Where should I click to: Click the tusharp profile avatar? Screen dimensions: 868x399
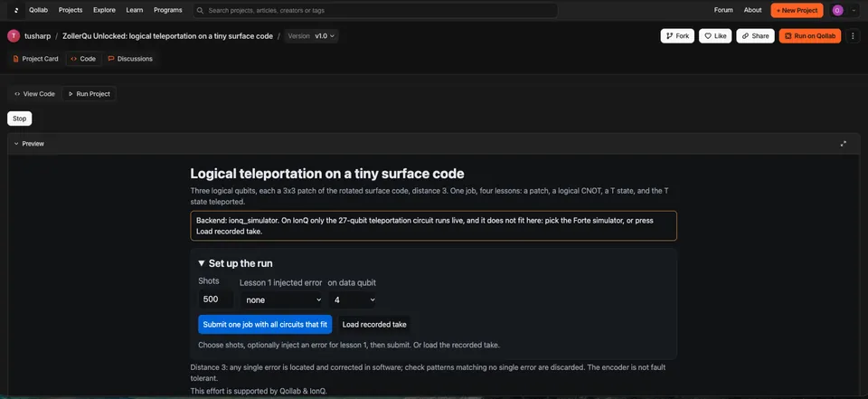pyautogui.click(x=14, y=36)
